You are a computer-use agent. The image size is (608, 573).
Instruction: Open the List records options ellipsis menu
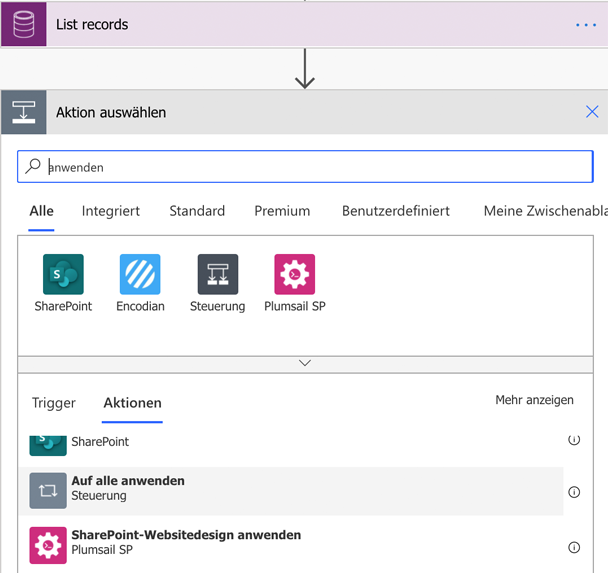point(586,25)
